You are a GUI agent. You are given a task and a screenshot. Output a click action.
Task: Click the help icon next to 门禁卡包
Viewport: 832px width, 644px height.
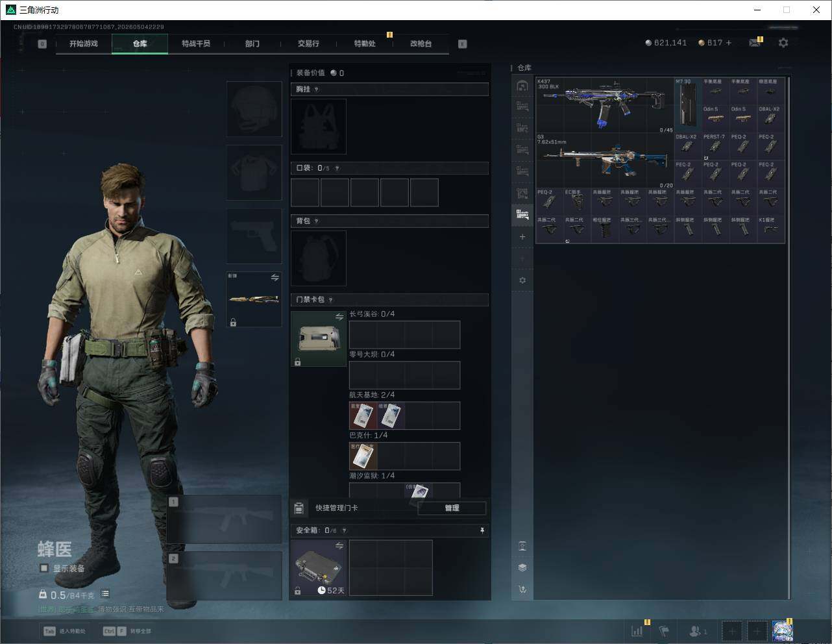click(x=331, y=300)
